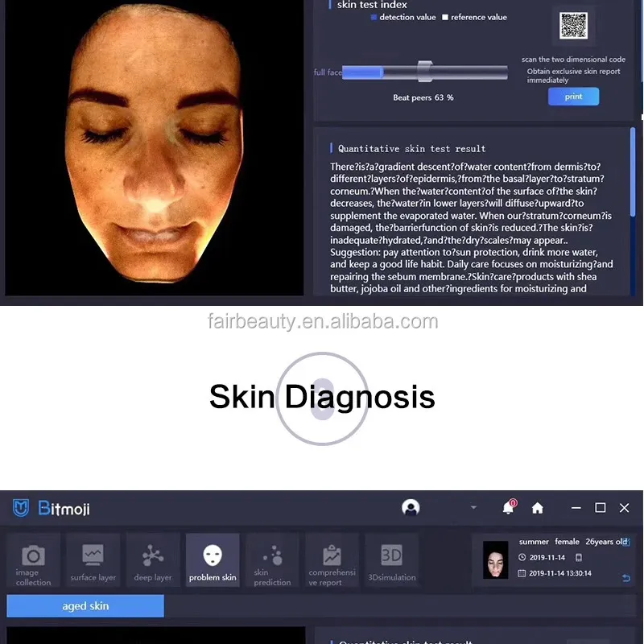Enable the detection value checkbox

click(x=375, y=17)
